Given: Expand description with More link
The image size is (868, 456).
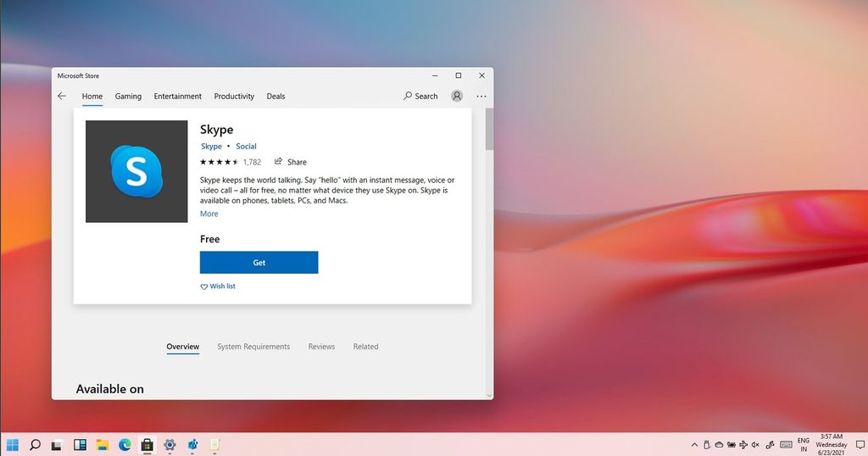Looking at the screenshot, I should 209,214.
